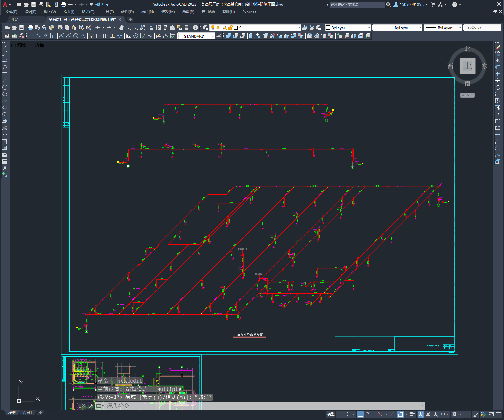Open the 格式(O) menu
This screenshot has height=420, width=504.
tap(88, 12)
